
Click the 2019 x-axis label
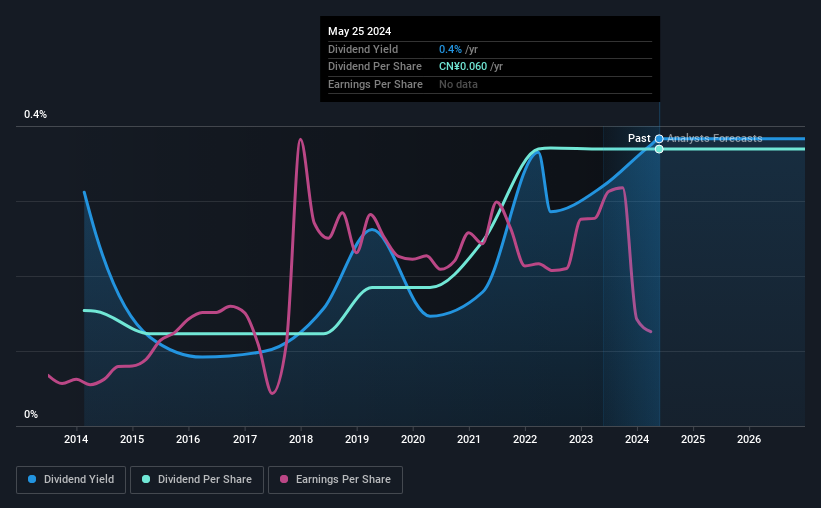pyautogui.click(x=357, y=439)
